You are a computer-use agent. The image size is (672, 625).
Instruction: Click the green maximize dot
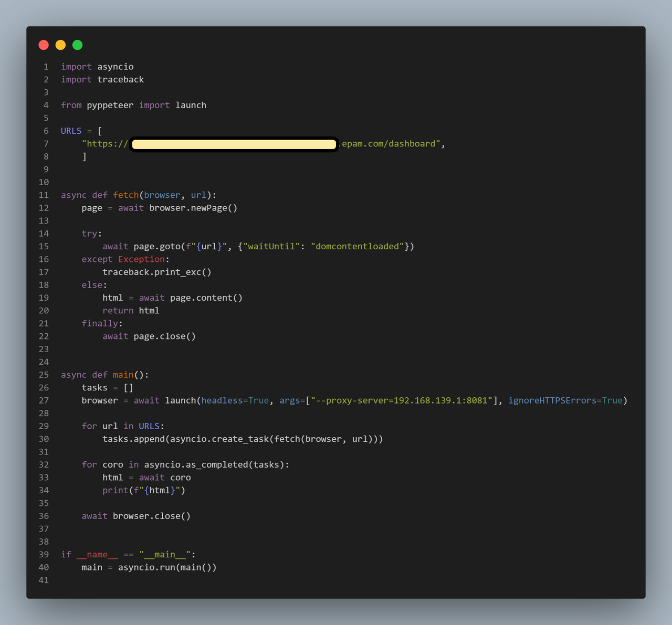click(x=77, y=45)
